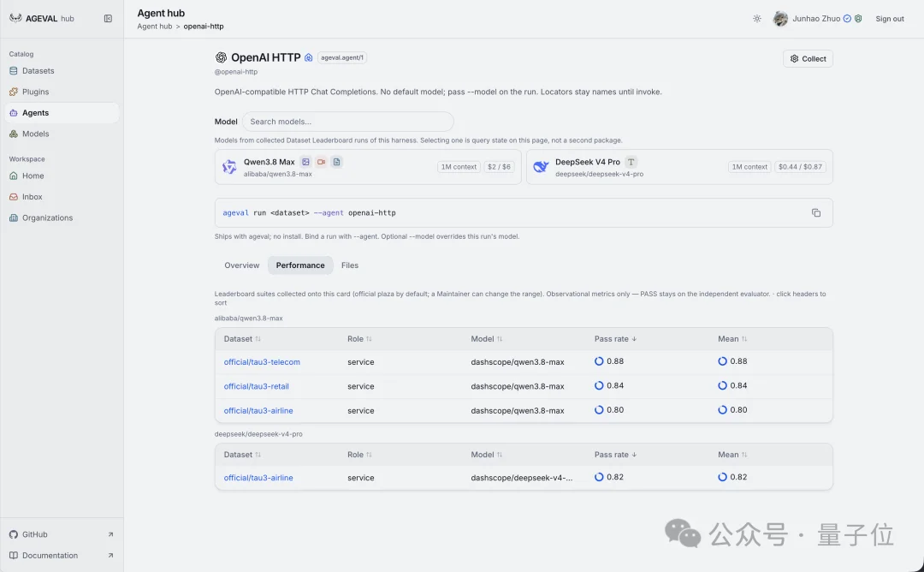
Task: Click the OpenAI HTTP verified badge icon
Action: coord(308,57)
